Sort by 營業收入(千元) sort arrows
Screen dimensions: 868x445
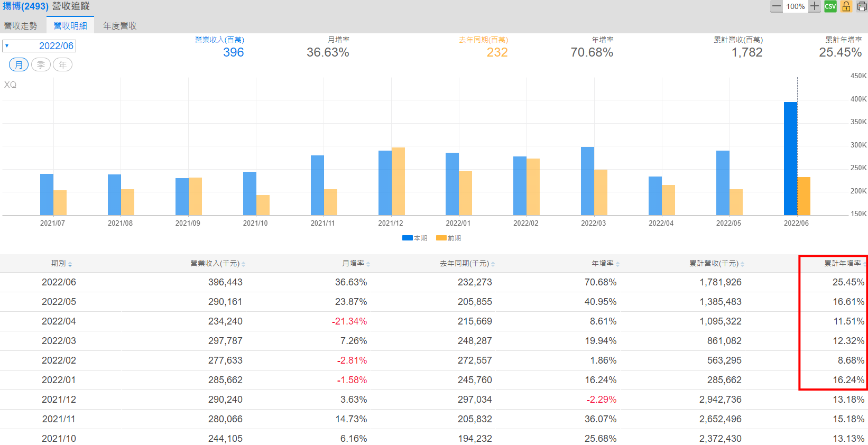coord(244,264)
